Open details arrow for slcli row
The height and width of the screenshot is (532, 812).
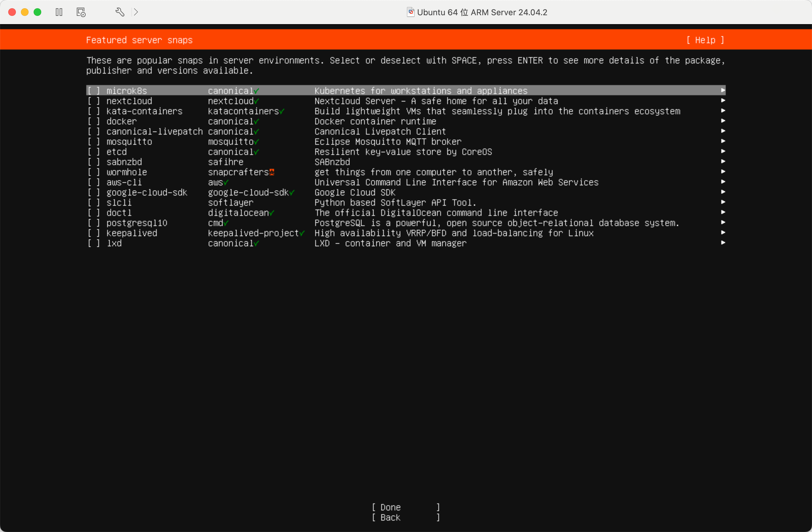pos(723,202)
